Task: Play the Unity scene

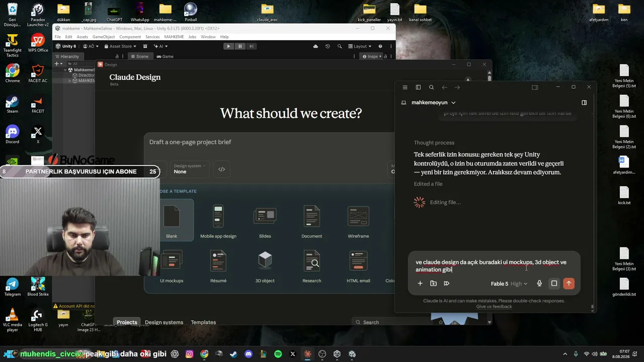Action: [x=228, y=46]
